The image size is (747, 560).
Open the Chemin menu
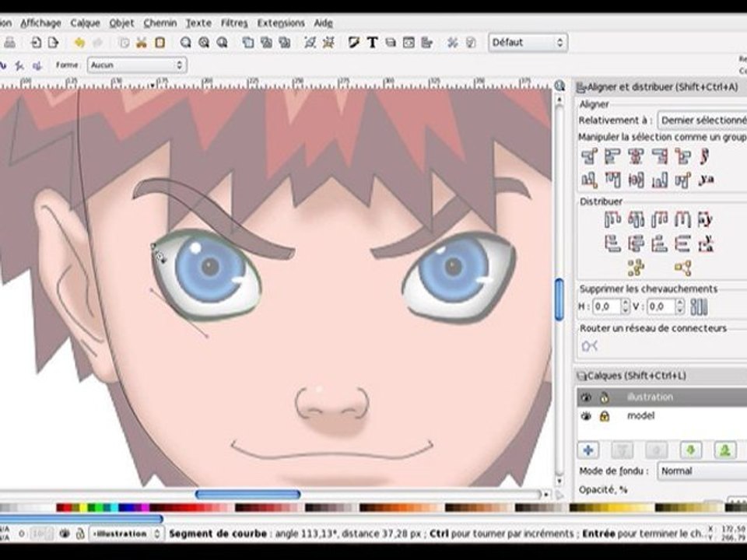point(160,23)
